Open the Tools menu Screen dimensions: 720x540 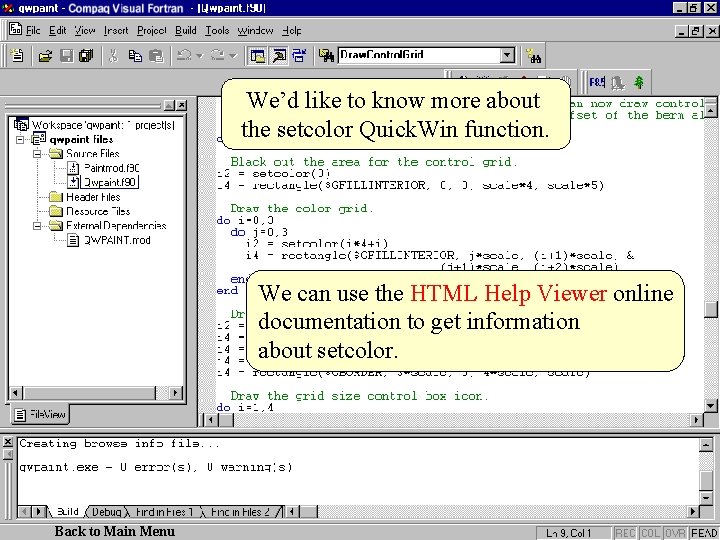217,30
